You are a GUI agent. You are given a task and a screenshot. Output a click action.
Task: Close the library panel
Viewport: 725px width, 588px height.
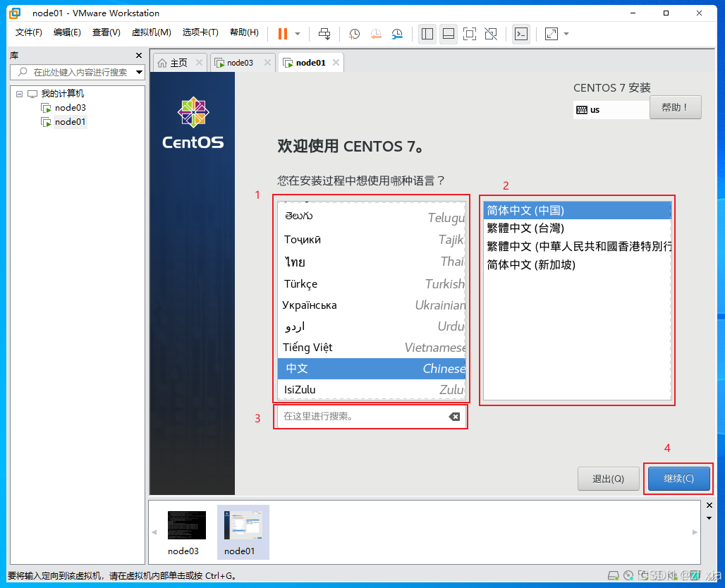(x=139, y=56)
